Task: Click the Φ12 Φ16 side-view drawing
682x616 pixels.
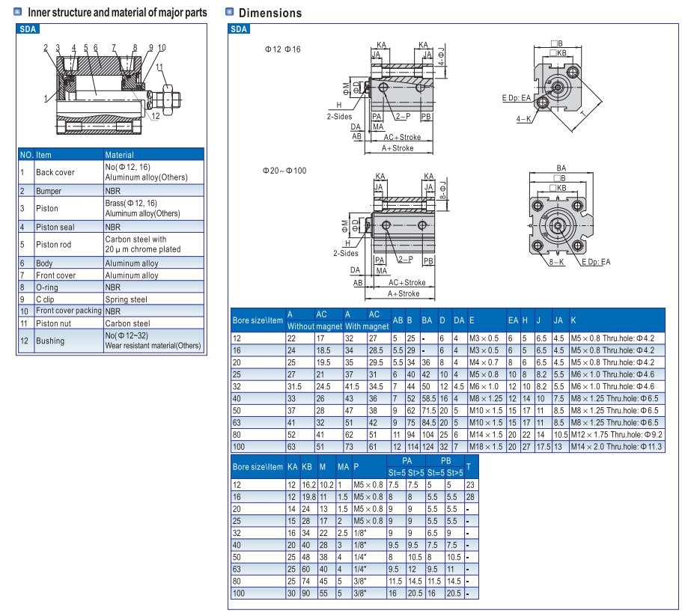Action: click(389, 98)
